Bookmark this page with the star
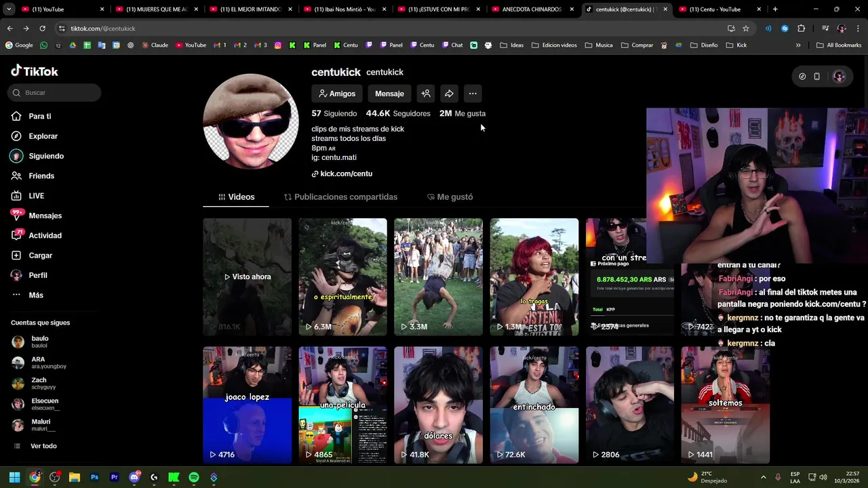868x488 pixels. click(746, 28)
